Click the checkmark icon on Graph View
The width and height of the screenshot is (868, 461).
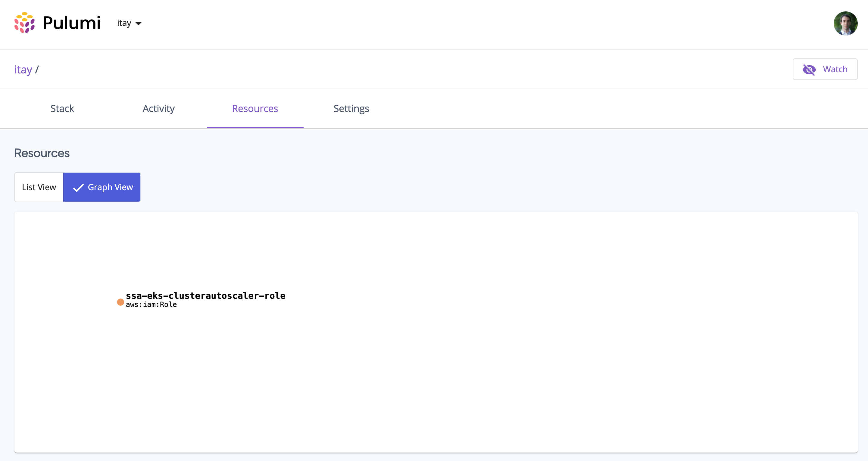[78, 187]
